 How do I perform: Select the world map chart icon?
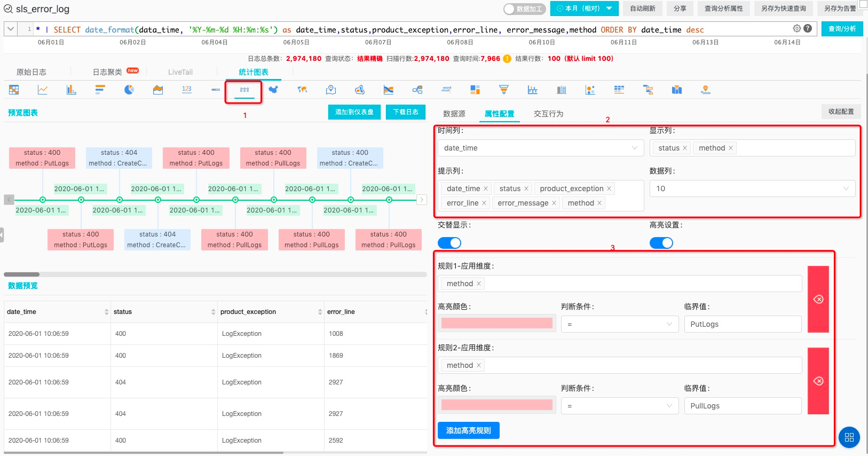click(x=302, y=90)
